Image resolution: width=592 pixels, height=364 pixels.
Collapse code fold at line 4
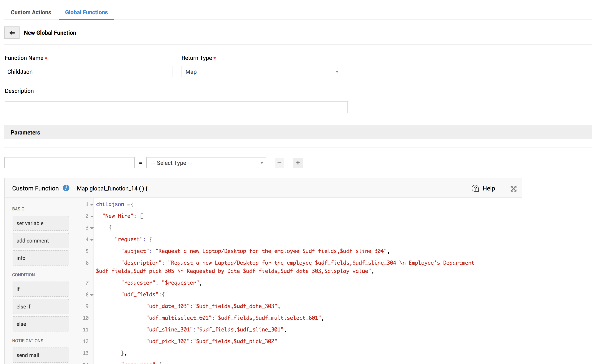click(x=92, y=240)
